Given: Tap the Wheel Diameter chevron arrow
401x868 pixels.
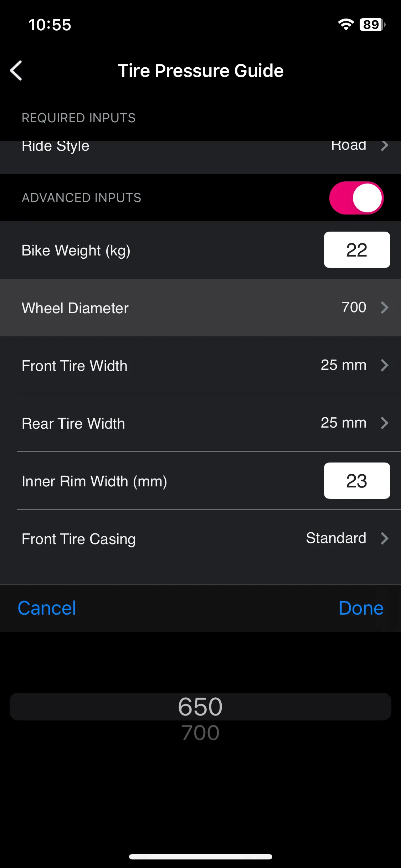Looking at the screenshot, I should pos(384,308).
